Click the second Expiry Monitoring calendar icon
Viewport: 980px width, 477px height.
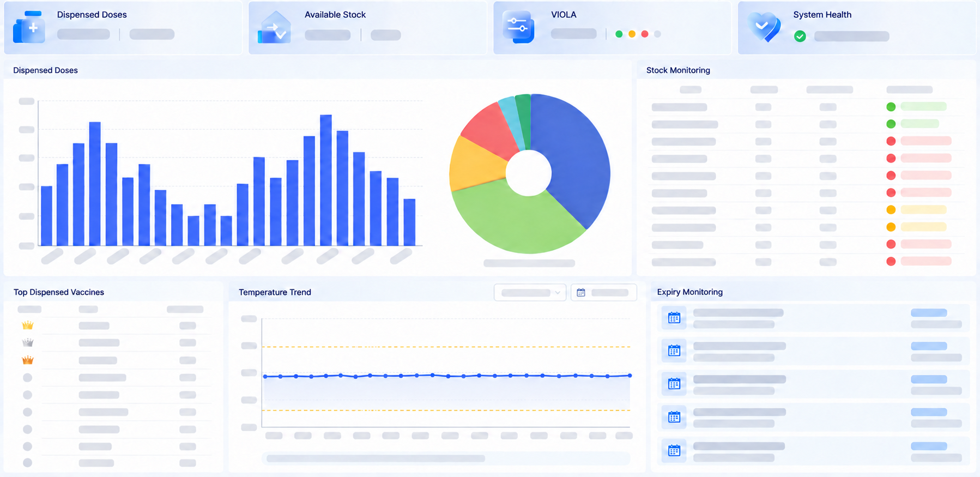(x=674, y=351)
